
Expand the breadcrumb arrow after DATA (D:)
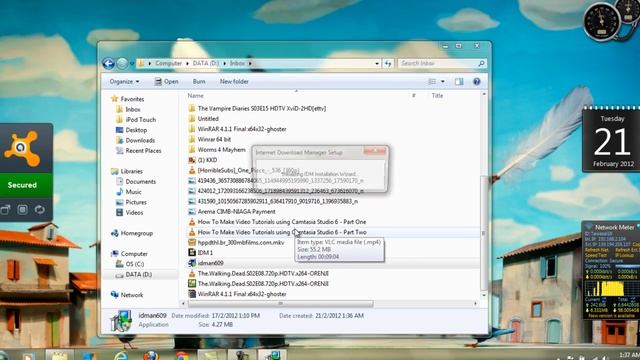pos(225,63)
